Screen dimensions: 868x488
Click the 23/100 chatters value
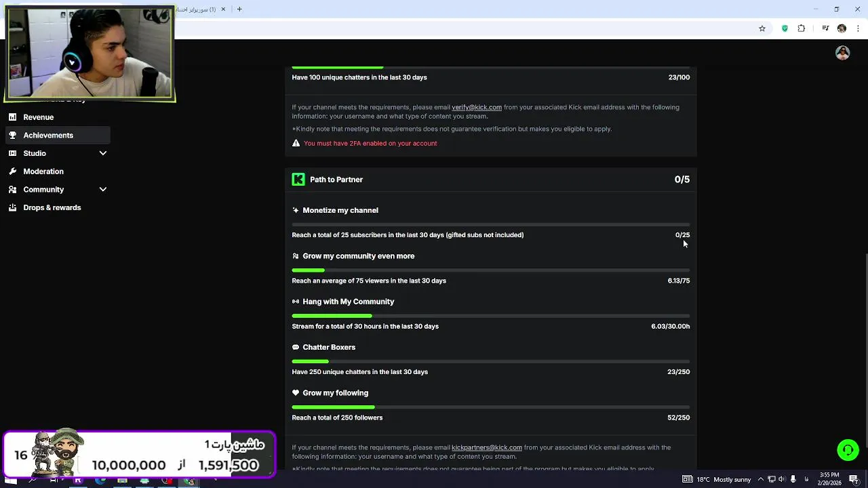pyautogui.click(x=679, y=77)
